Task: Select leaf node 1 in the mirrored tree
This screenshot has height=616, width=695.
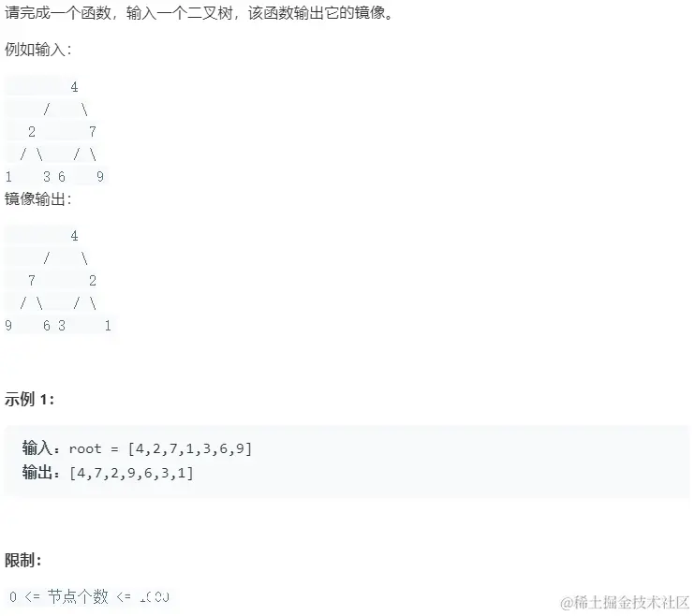Action: (108, 326)
